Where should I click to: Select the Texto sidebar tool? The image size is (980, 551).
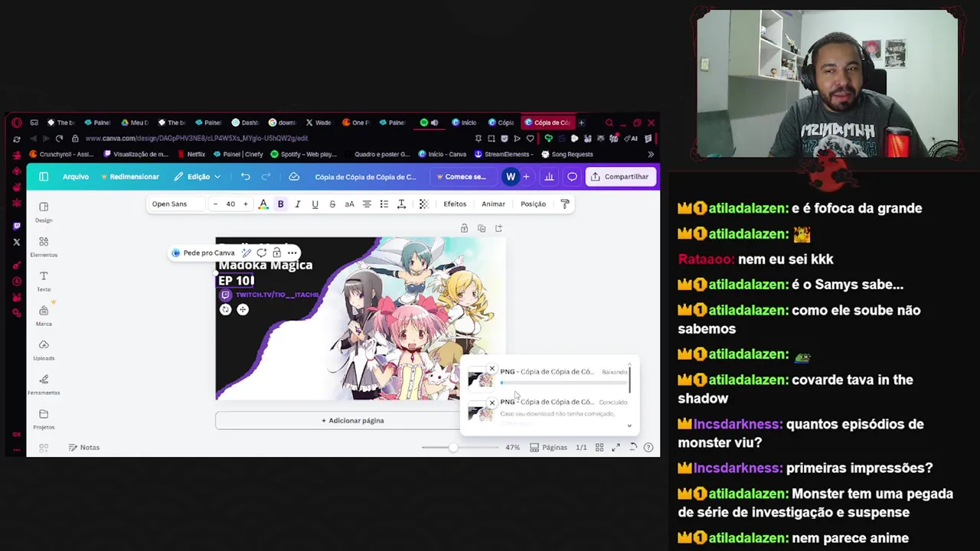44,281
